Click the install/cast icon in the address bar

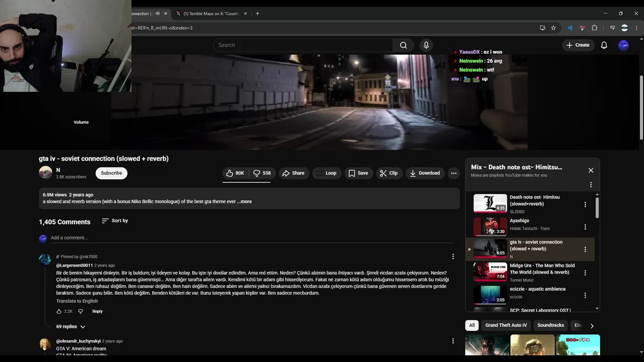pos(542,28)
